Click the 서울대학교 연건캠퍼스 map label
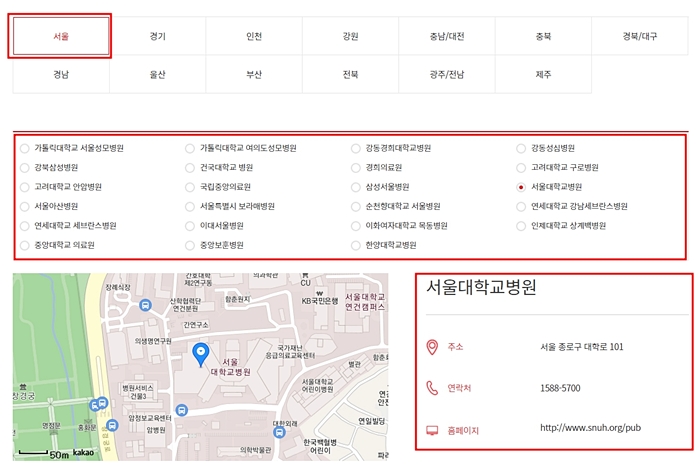700x467 pixels. pos(365,302)
